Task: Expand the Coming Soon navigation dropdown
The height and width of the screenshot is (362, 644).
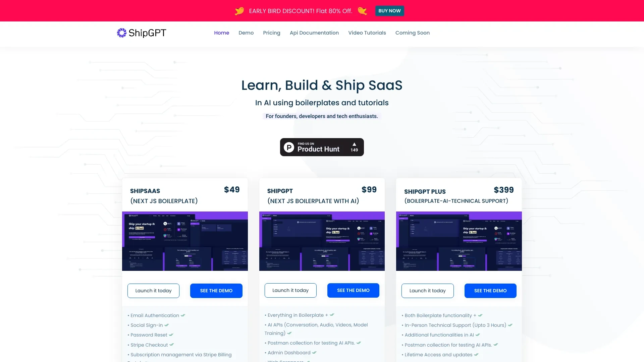Action: point(413,32)
